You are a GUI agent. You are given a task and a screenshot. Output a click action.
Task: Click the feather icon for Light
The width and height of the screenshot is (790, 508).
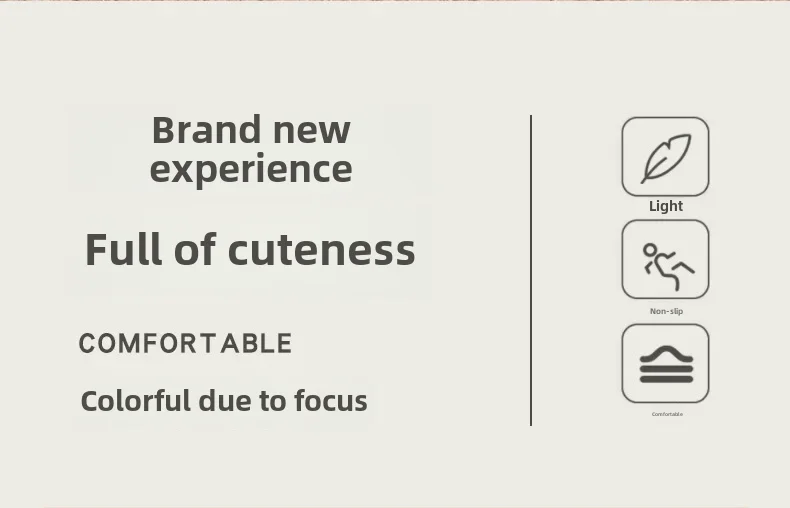pos(665,157)
